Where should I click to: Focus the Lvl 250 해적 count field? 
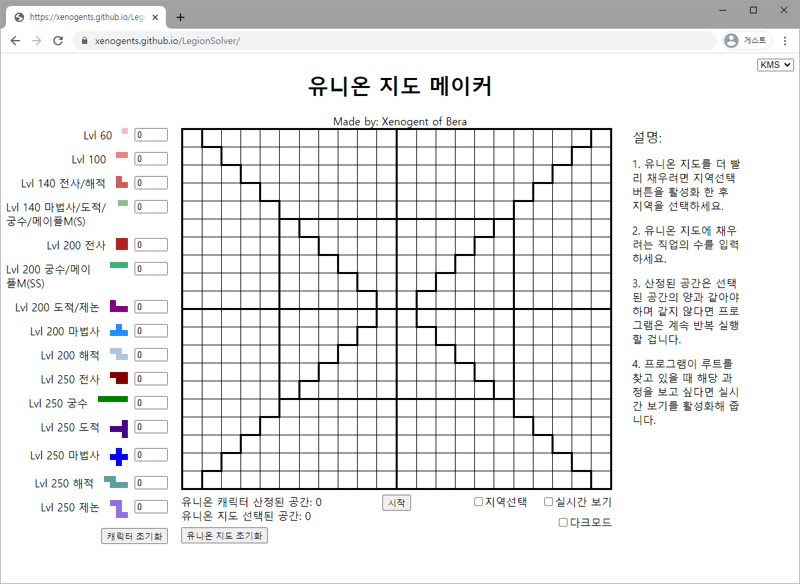[151, 483]
